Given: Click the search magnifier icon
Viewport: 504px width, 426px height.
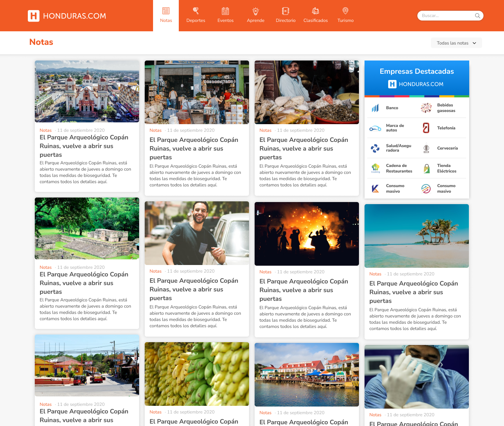Looking at the screenshot, I should 478,16.
